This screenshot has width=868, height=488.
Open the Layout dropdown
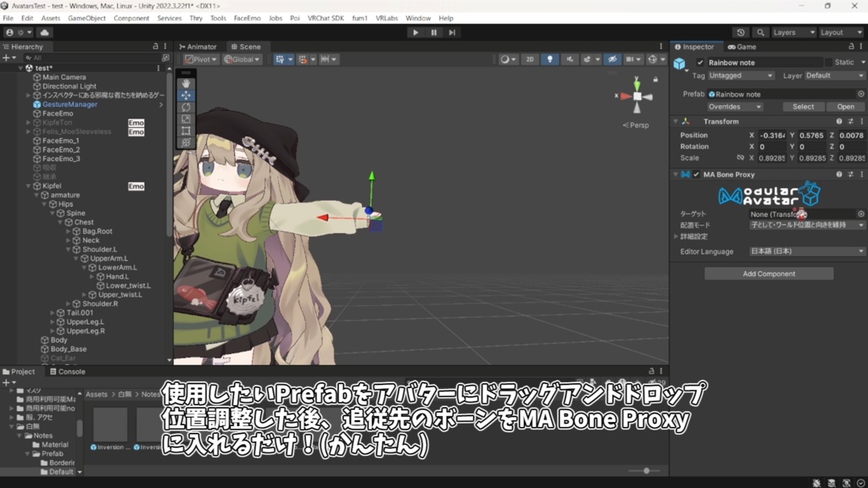pos(841,33)
